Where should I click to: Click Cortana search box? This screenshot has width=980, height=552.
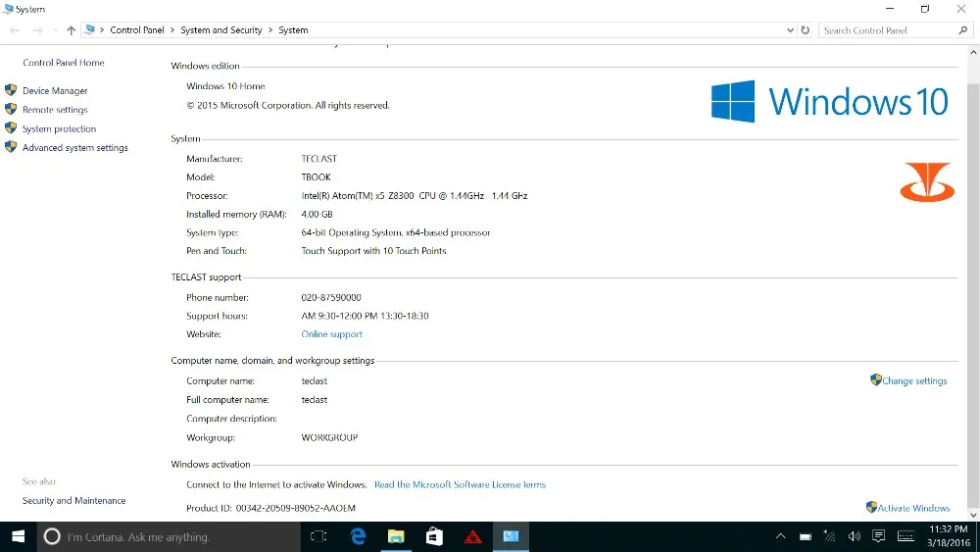pos(169,537)
